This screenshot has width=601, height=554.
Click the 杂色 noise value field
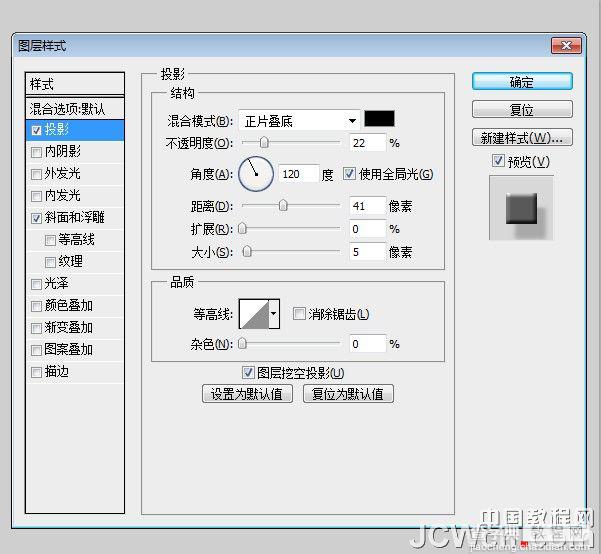367,344
